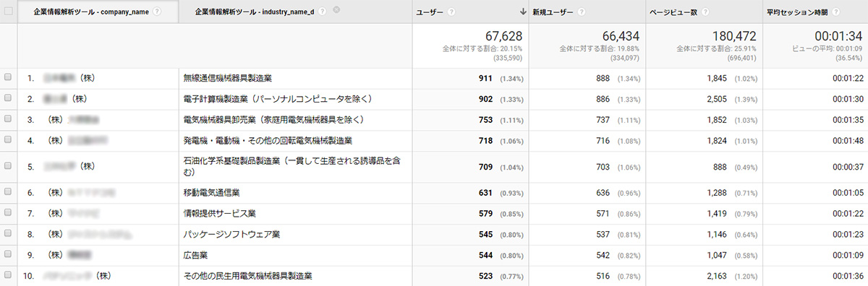Click new users value 537 in row 8
Screen dimensions: 868x286
[603, 235]
